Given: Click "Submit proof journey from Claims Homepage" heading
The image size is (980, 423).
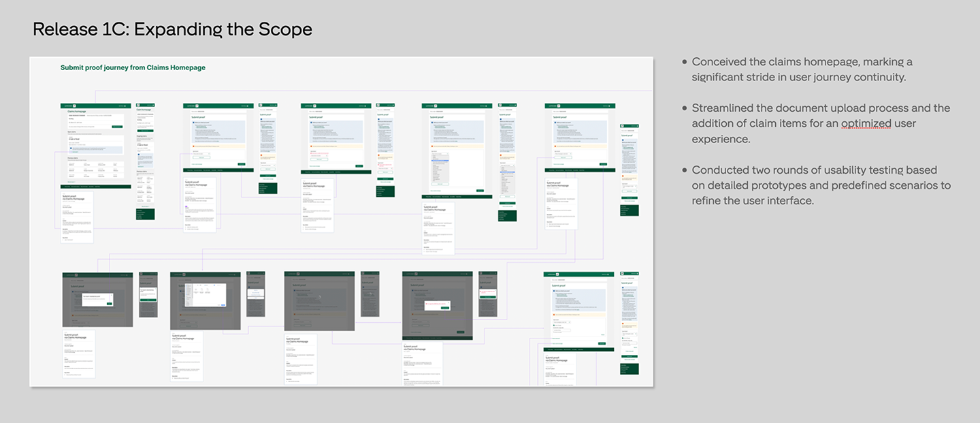Looking at the screenshot, I should (x=133, y=67).
